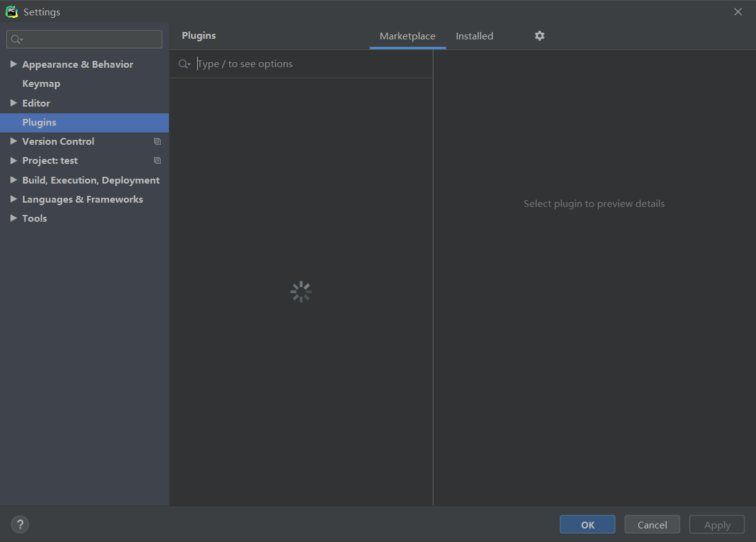756x542 pixels.
Task: Click the PyCharm logo in title bar
Action: click(x=12, y=12)
